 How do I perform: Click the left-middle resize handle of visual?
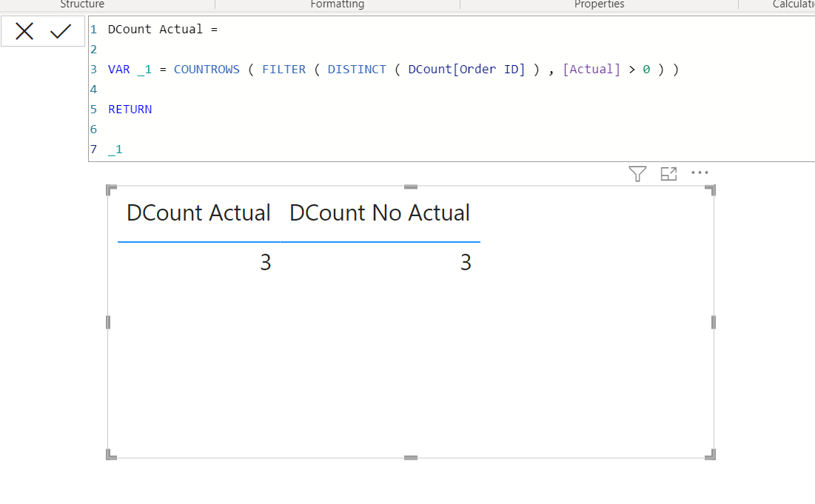click(x=108, y=322)
